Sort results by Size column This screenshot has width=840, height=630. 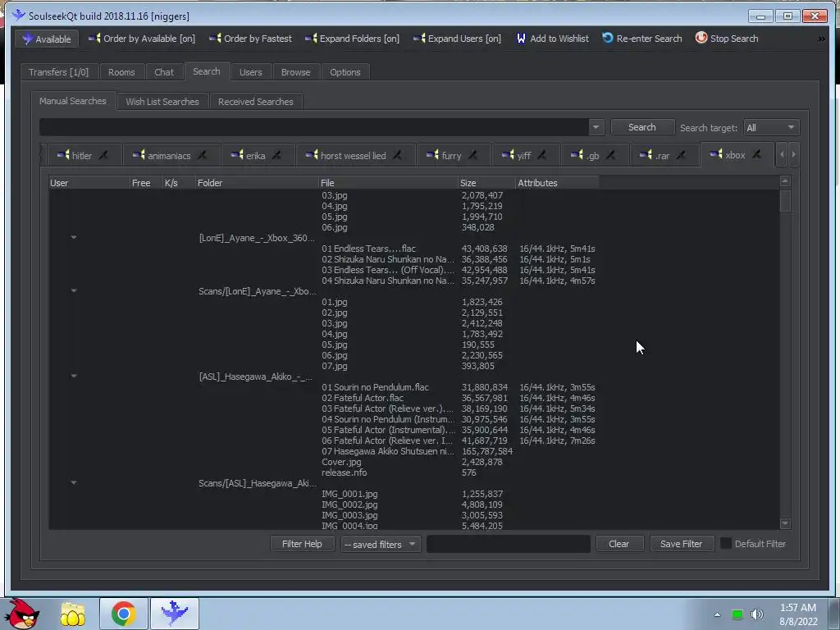[486, 183]
